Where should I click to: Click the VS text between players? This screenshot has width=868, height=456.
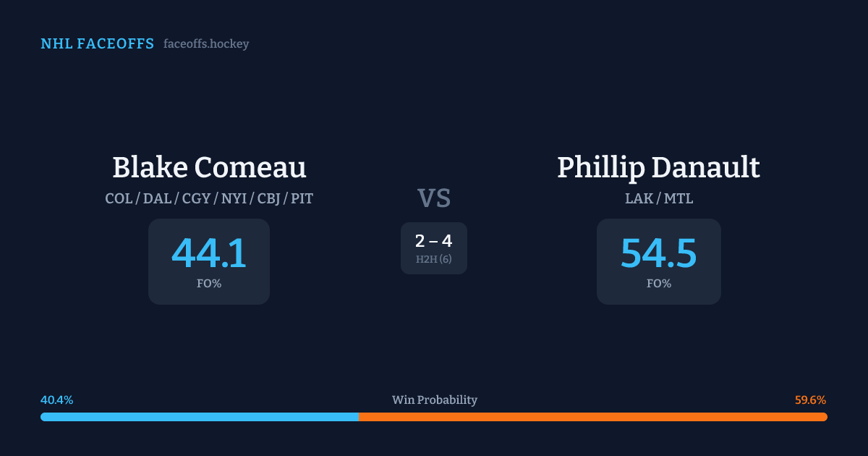[x=434, y=198]
